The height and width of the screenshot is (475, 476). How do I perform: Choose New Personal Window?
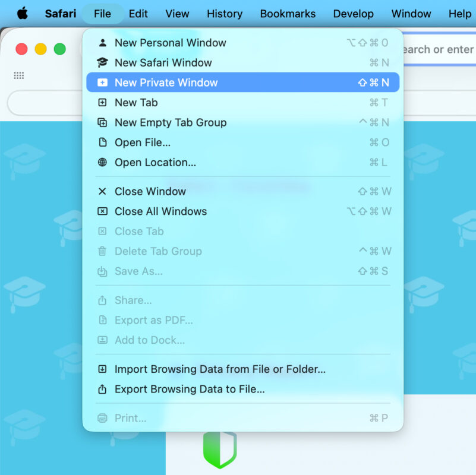click(243, 43)
